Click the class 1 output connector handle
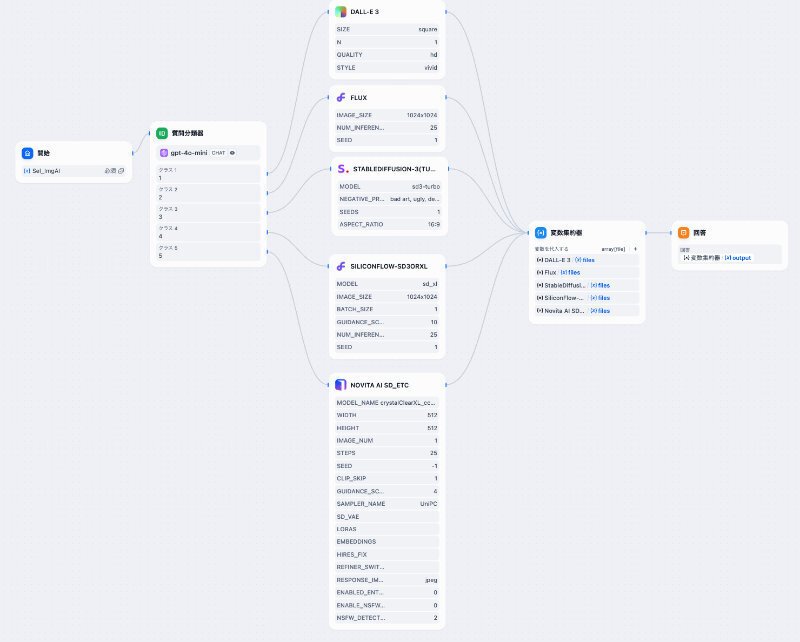This screenshot has width=800, height=642. point(267,174)
